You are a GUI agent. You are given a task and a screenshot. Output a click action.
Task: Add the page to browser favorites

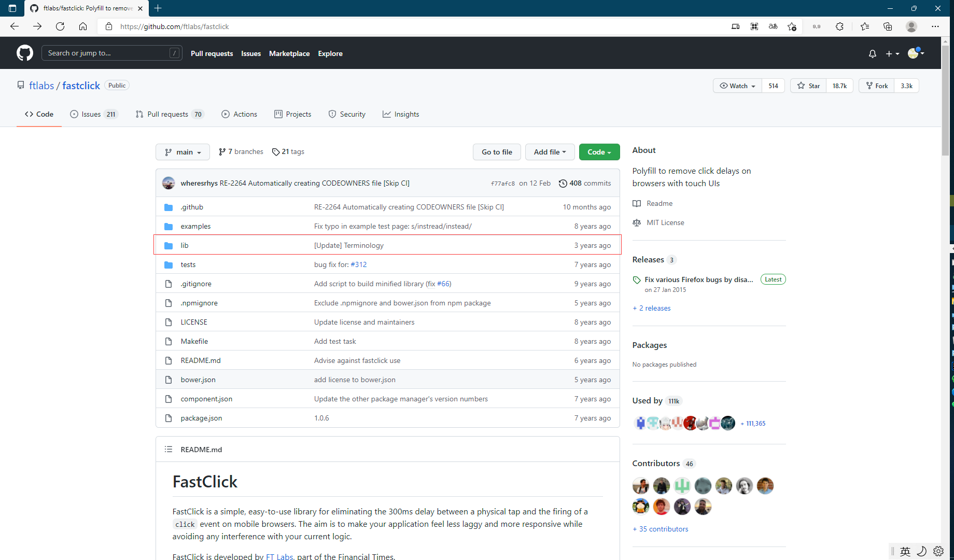pos(792,26)
